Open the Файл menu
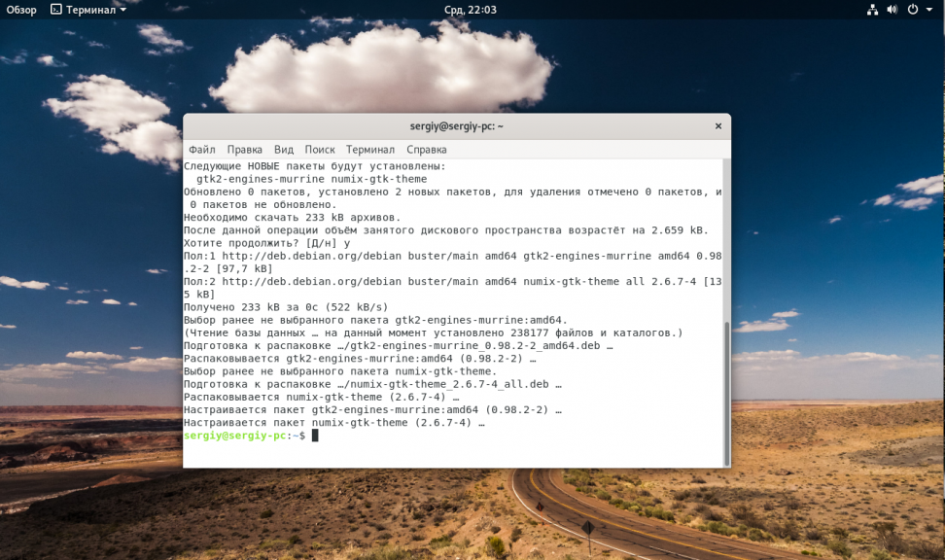 click(202, 150)
